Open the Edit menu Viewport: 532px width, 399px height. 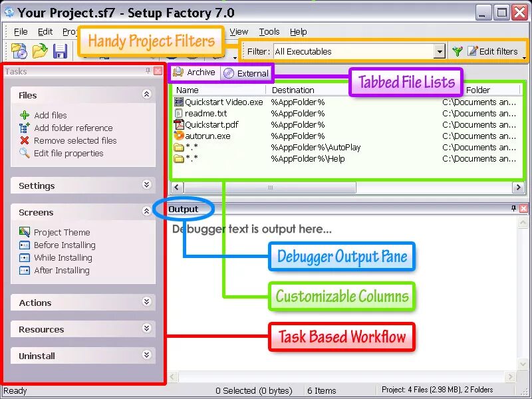coord(45,31)
